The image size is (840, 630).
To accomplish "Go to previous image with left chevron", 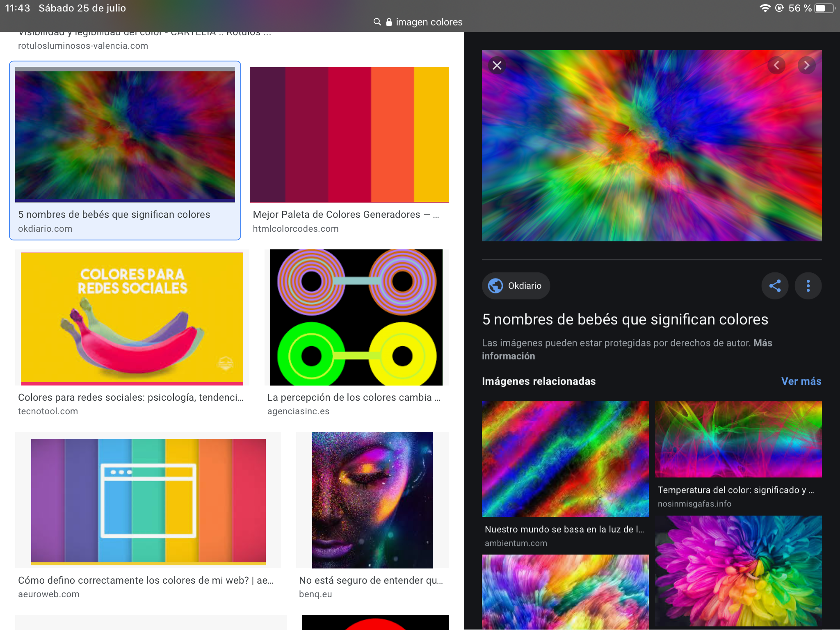I will [776, 65].
